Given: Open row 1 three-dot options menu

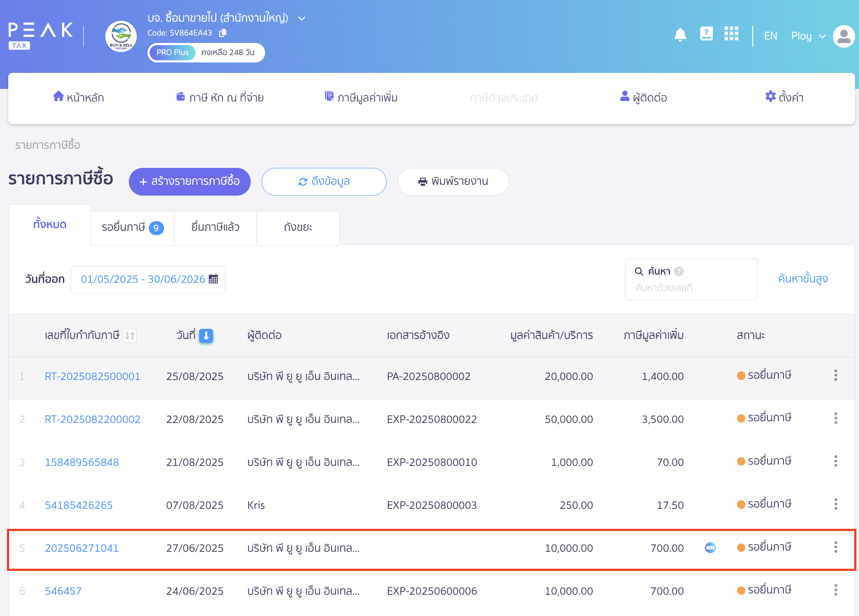Looking at the screenshot, I should click(x=835, y=376).
